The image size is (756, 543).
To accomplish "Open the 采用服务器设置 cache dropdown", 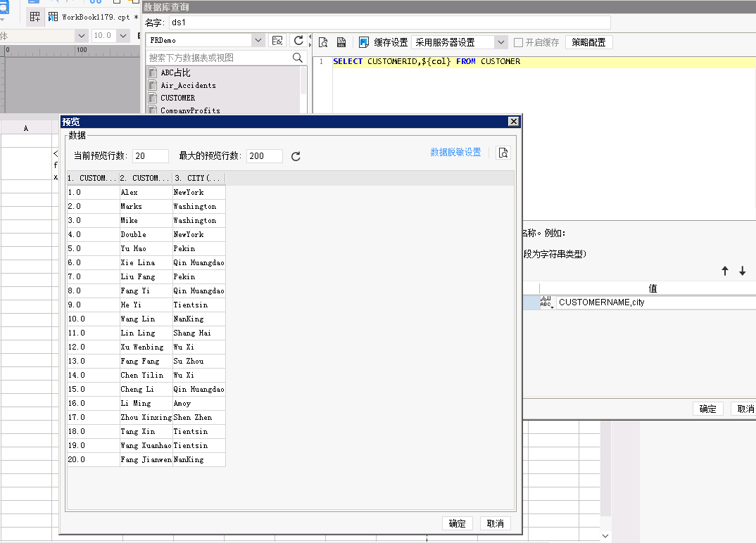I will [501, 42].
